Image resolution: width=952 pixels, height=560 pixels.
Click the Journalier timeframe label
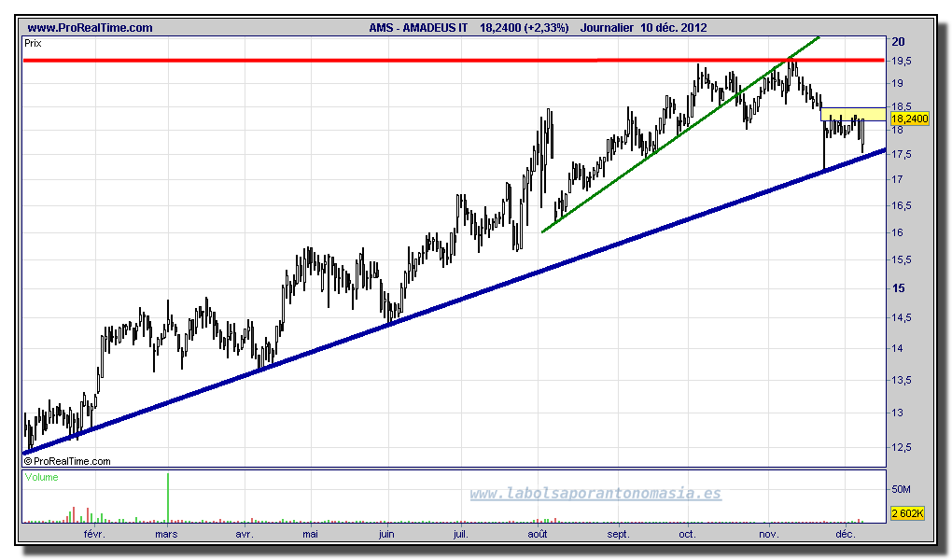[607, 28]
